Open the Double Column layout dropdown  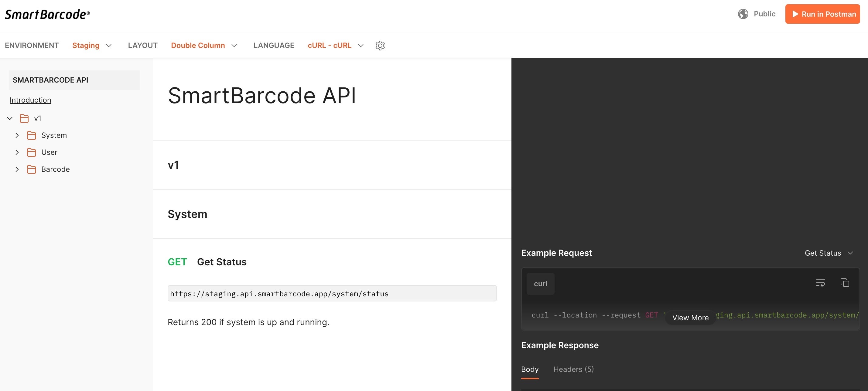(204, 46)
